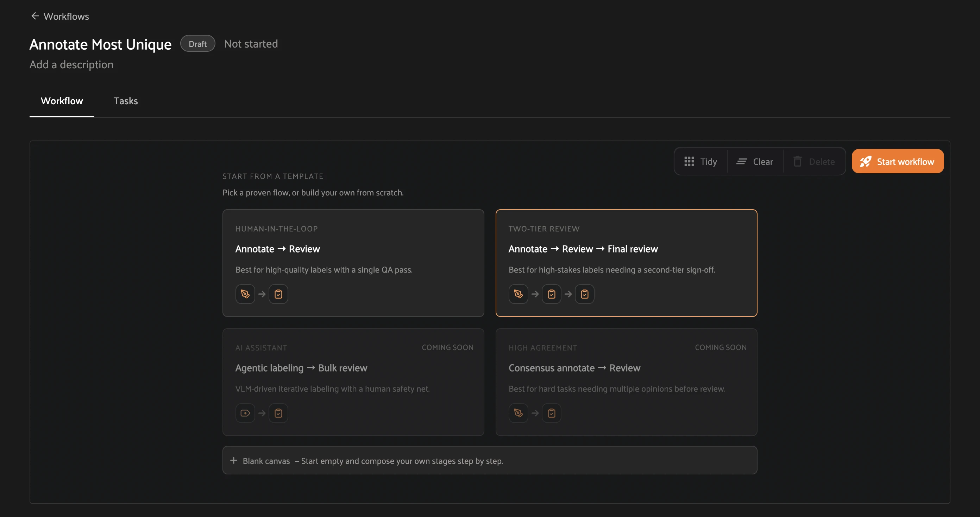This screenshot has height=517, width=980.
Task: Click the Two-tier review label text
Action: (x=544, y=229)
